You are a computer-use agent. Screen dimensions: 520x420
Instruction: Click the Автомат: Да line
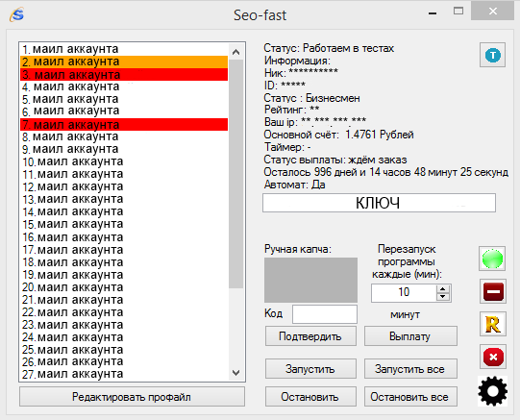point(294,185)
